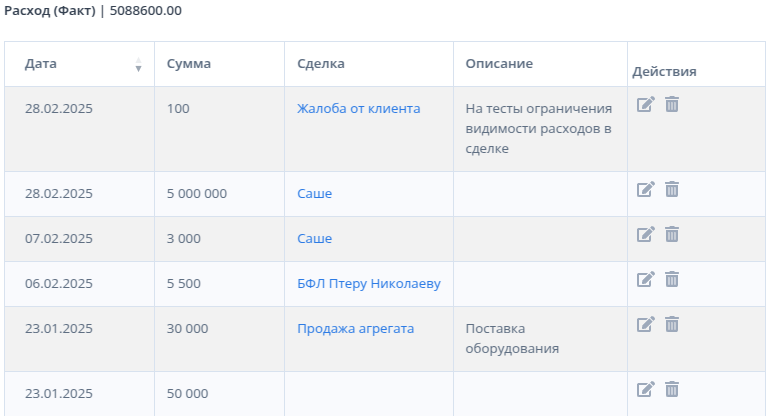Edit the 5 500 expense entry

pos(646,279)
